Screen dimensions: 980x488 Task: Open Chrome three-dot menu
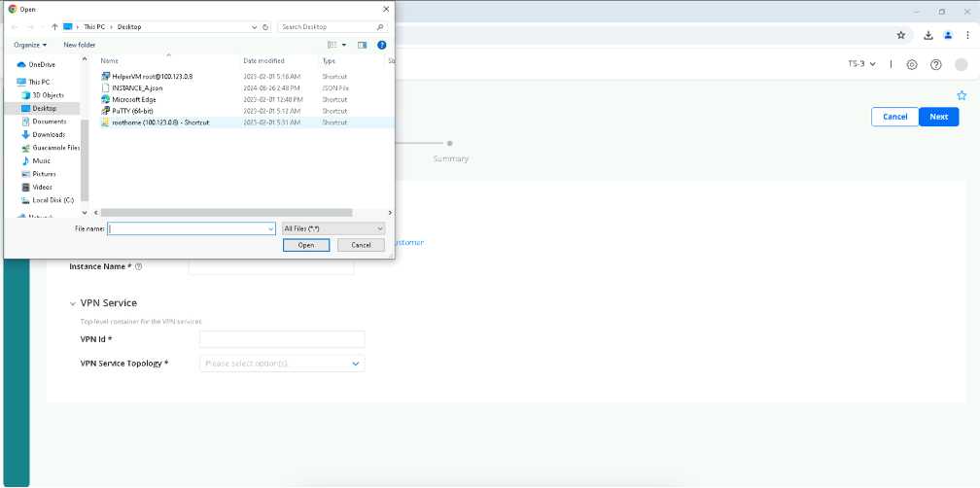966,35
